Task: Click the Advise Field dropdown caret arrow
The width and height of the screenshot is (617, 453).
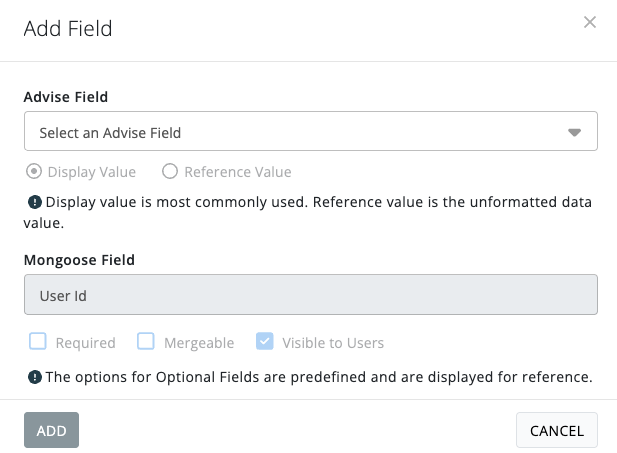Action: (574, 133)
